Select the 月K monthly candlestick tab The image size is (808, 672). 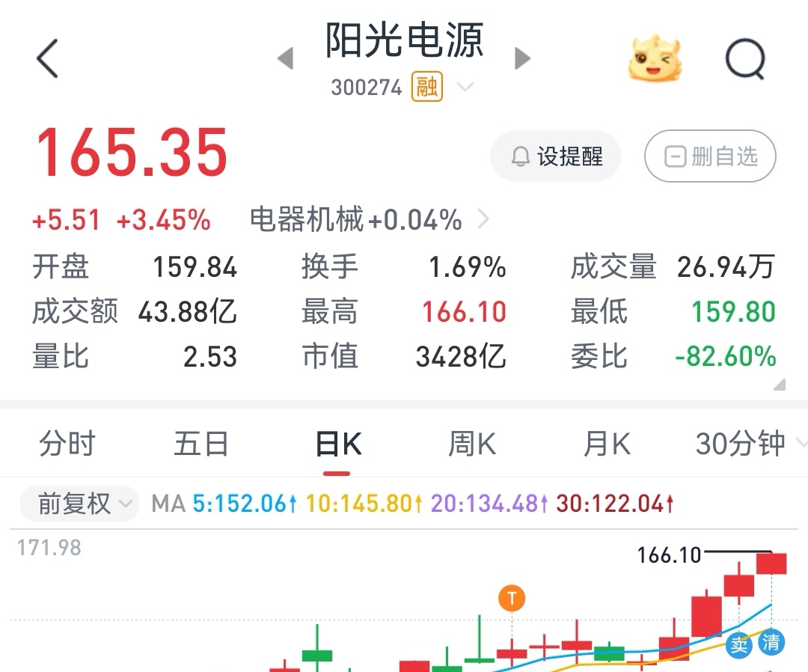click(607, 444)
